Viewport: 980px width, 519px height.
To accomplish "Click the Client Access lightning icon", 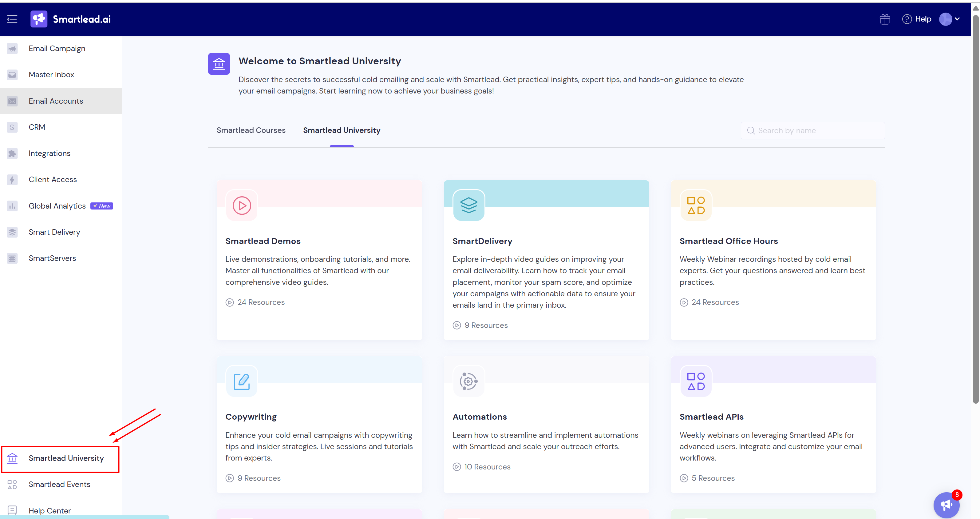I will (12, 180).
